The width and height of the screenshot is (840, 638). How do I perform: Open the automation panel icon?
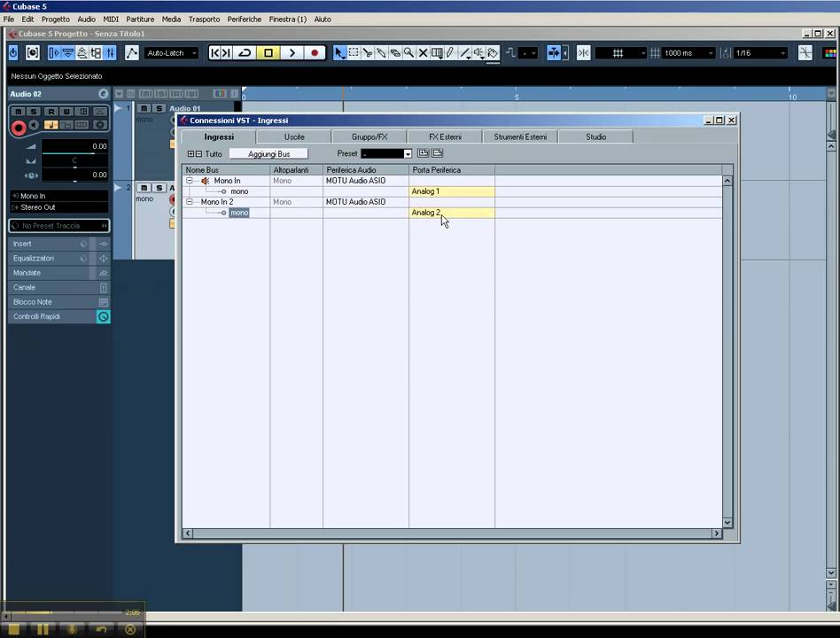point(132,52)
